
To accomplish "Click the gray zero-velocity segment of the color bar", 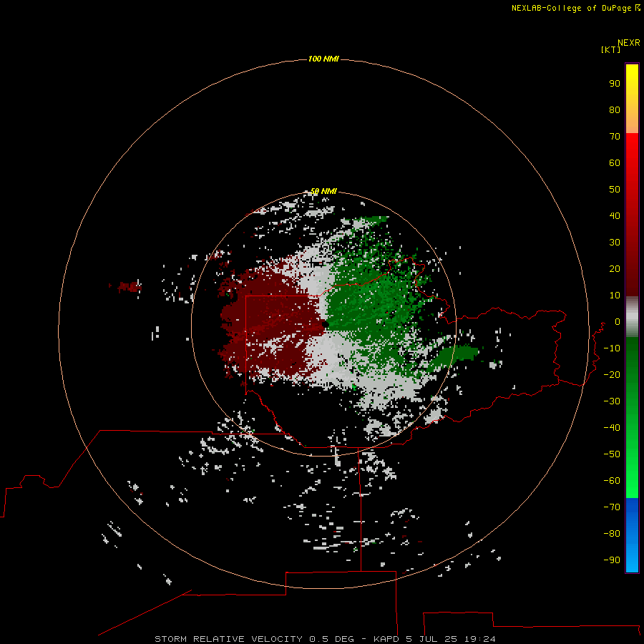I will [632, 317].
